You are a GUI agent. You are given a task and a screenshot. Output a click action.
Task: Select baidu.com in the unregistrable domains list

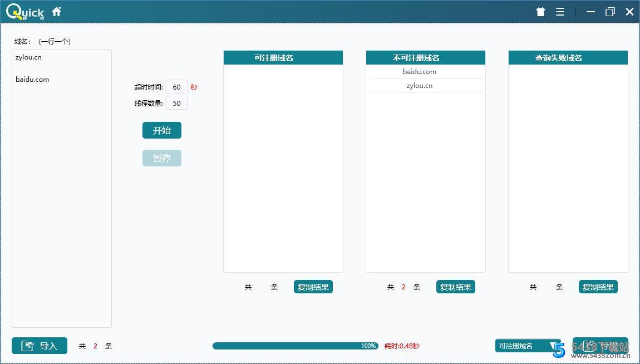(420, 71)
